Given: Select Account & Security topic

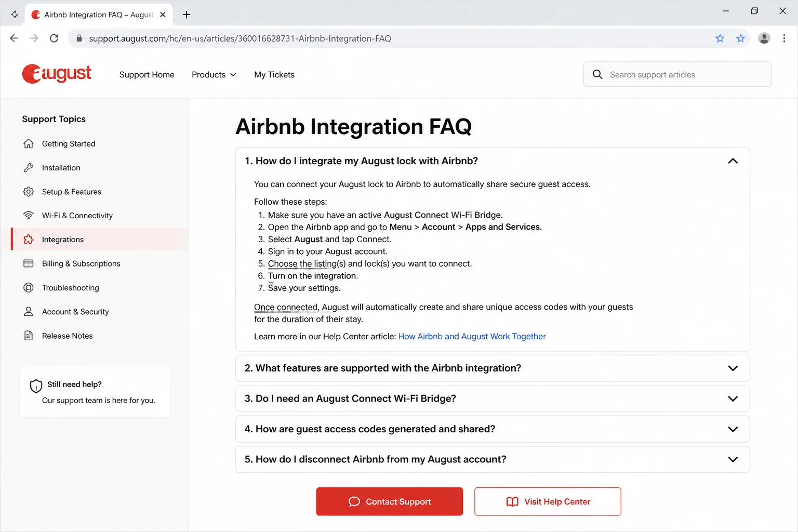Looking at the screenshot, I should pos(99,311).
